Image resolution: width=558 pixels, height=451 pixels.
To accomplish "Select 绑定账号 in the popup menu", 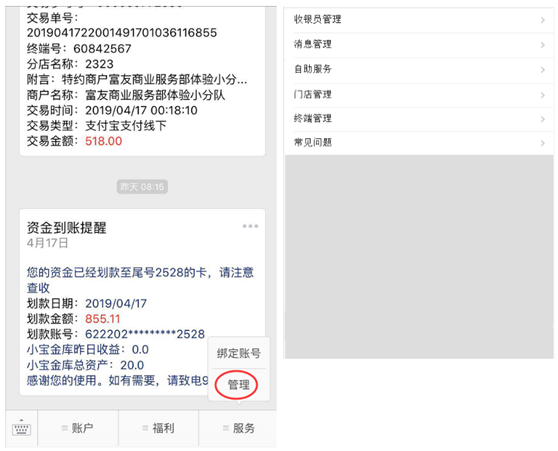I will click(x=238, y=353).
